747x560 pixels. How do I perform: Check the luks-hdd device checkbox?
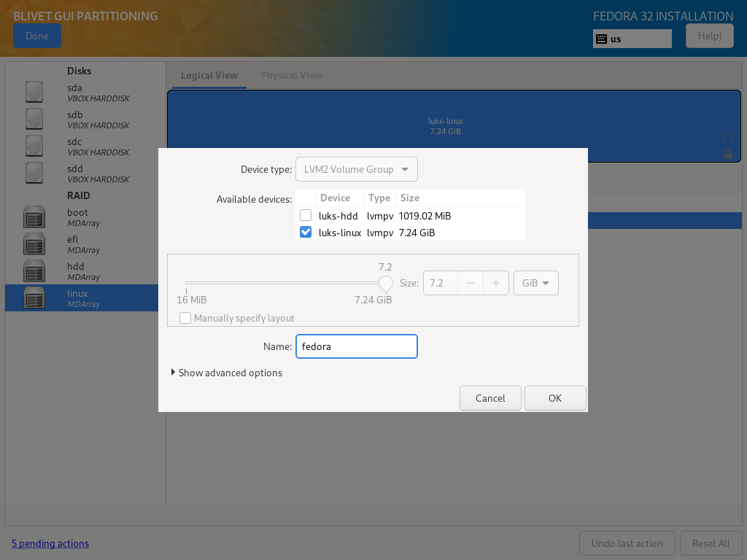coord(306,216)
